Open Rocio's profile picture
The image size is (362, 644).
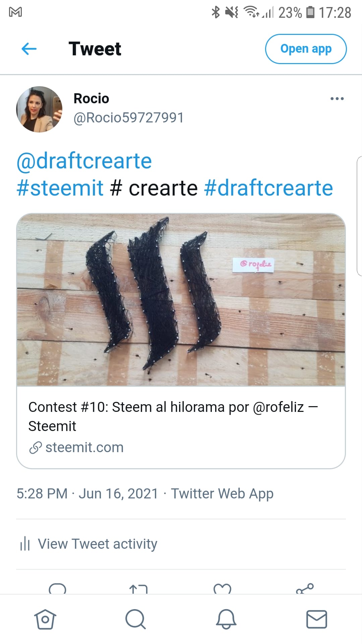click(39, 109)
